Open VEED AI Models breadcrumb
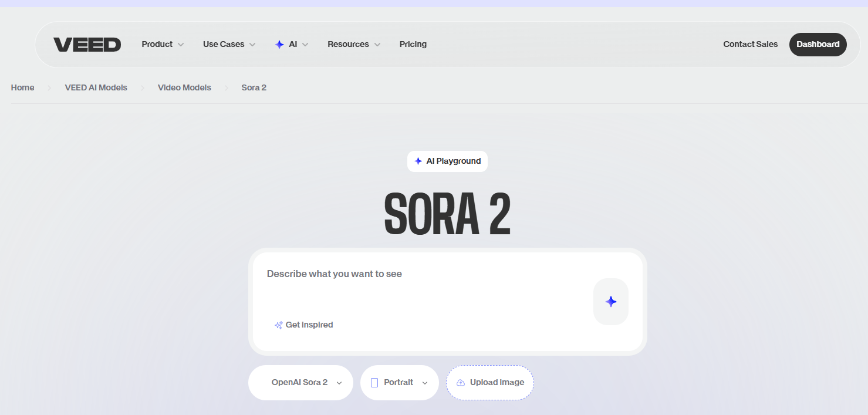 (x=96, y=87)
